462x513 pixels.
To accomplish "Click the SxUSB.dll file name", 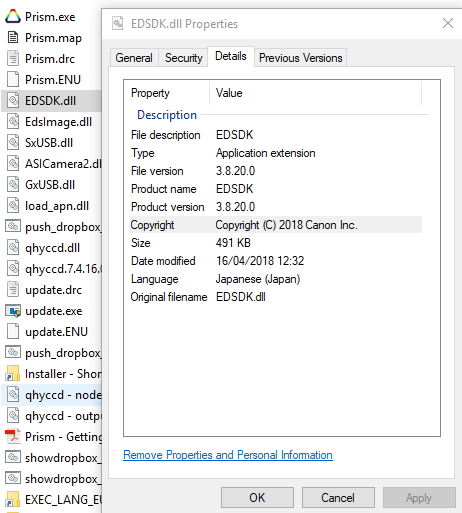I will tap(49, 143).
